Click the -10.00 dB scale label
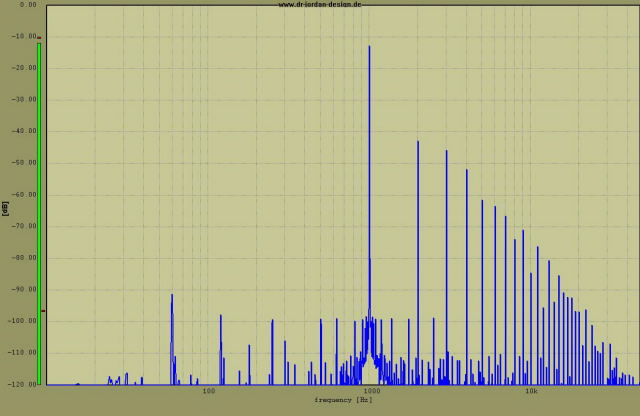The image size is (640, 416). (23, 37)
